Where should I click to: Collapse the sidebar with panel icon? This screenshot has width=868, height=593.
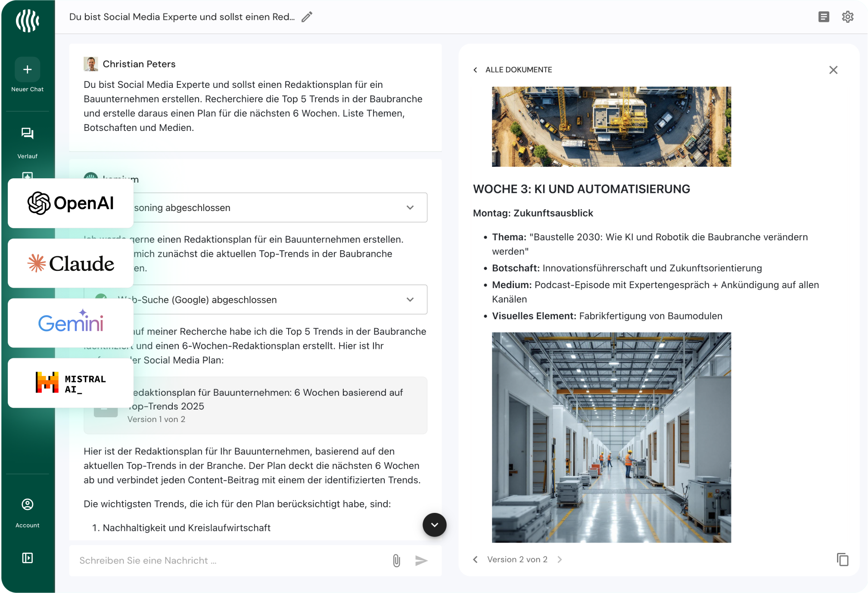point(28,558)
